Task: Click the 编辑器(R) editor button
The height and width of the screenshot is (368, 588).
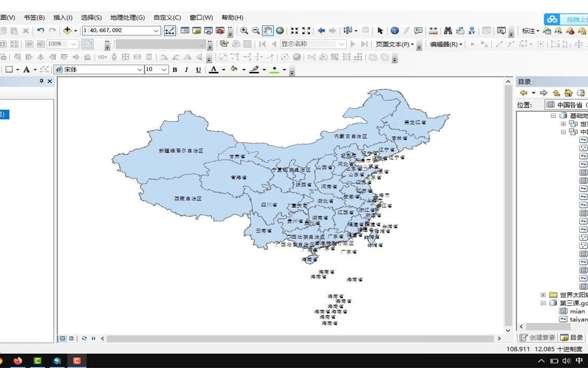Action: [x=445, y=44]
